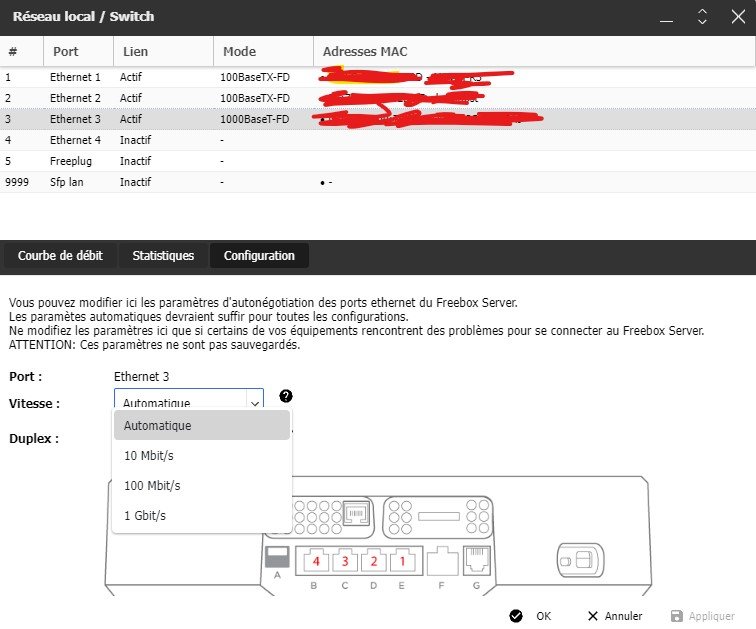
Task: Click port 3 on the Freebox diagram
Action: pos(346,561)
